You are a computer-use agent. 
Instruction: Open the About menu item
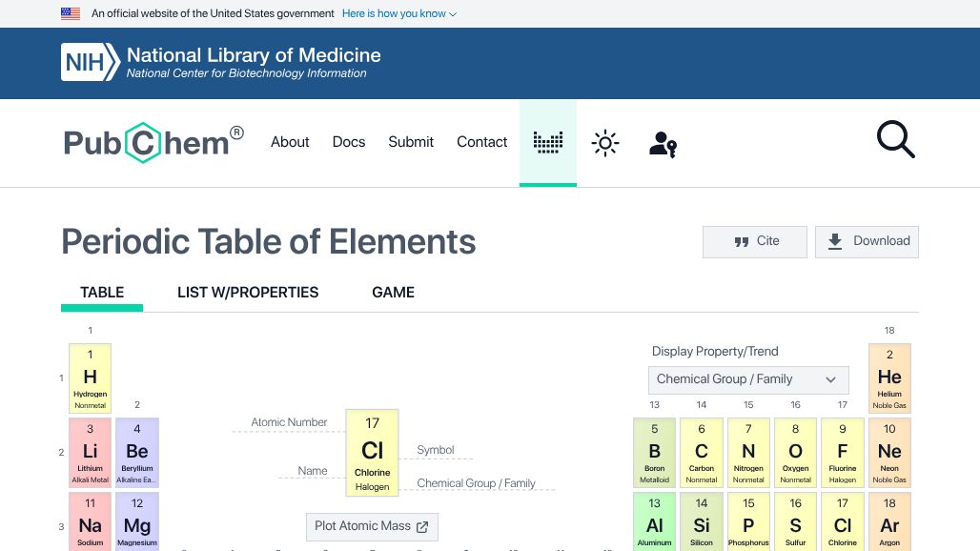[x=290, y=142]
